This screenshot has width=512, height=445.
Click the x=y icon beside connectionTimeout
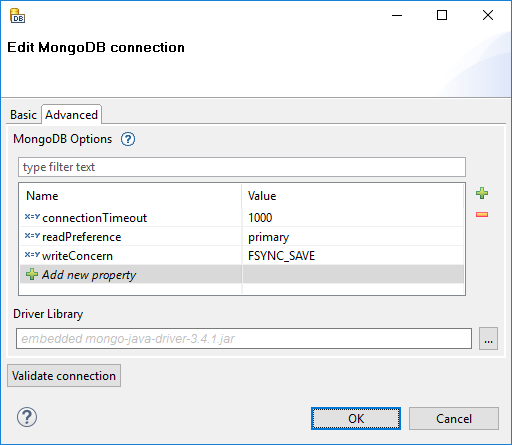pyautogui.click(x=32, y=217)
